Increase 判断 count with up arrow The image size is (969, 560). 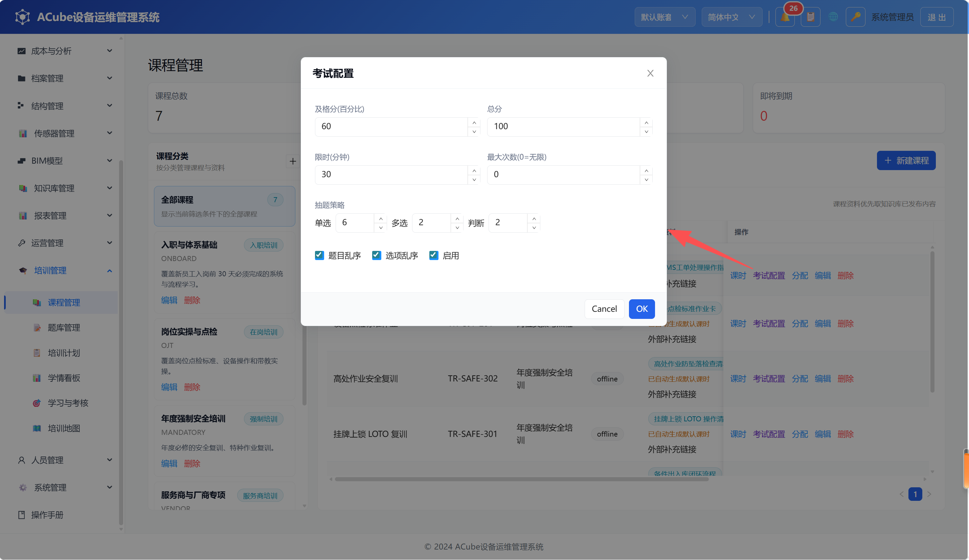[x=534, y=219]
